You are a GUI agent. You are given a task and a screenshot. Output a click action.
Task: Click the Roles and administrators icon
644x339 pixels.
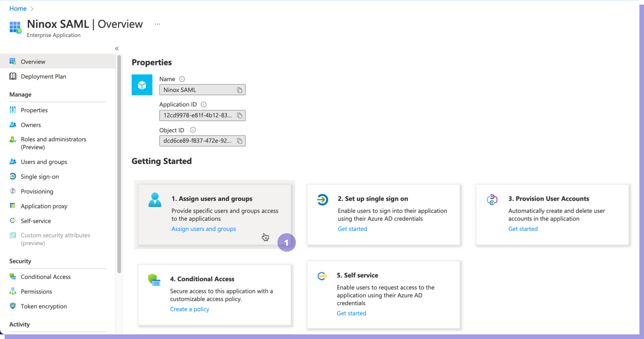13,139
